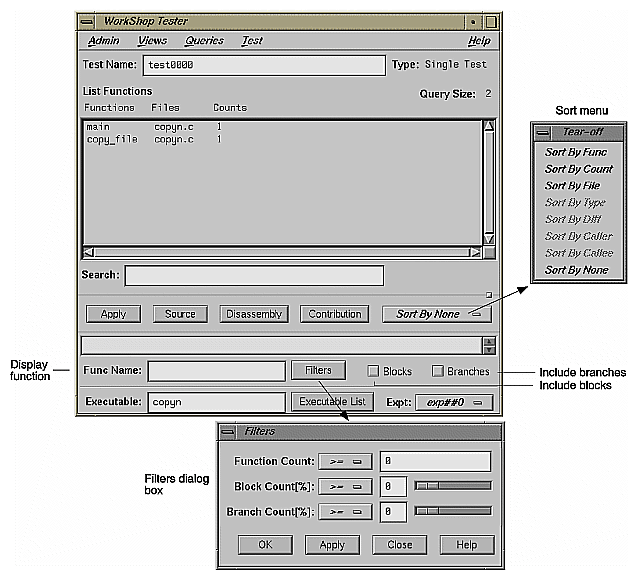Open the Expt exp##0 option menu
The width and height of the screenshot is (638, 581).
(x=454, y=402)
